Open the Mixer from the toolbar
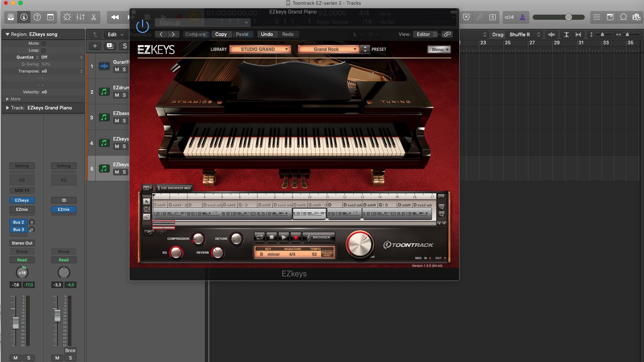 point(80,17)
